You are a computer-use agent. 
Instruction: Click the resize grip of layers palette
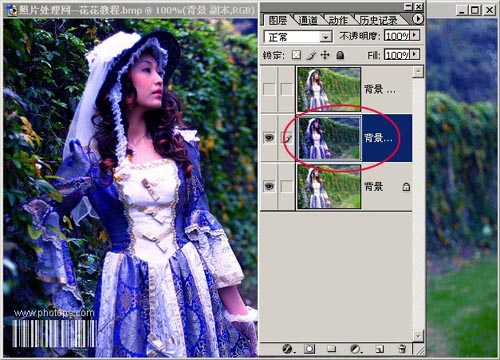419,350
